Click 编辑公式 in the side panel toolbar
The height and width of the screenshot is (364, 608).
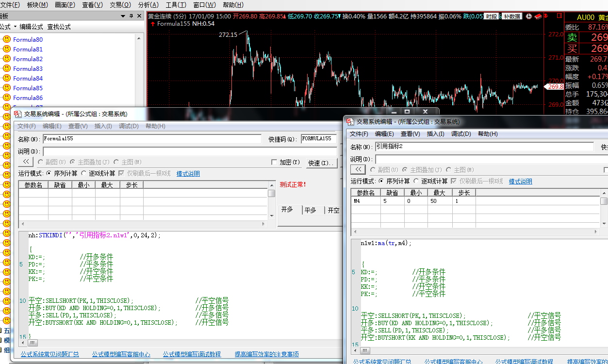tap(31, 27)
